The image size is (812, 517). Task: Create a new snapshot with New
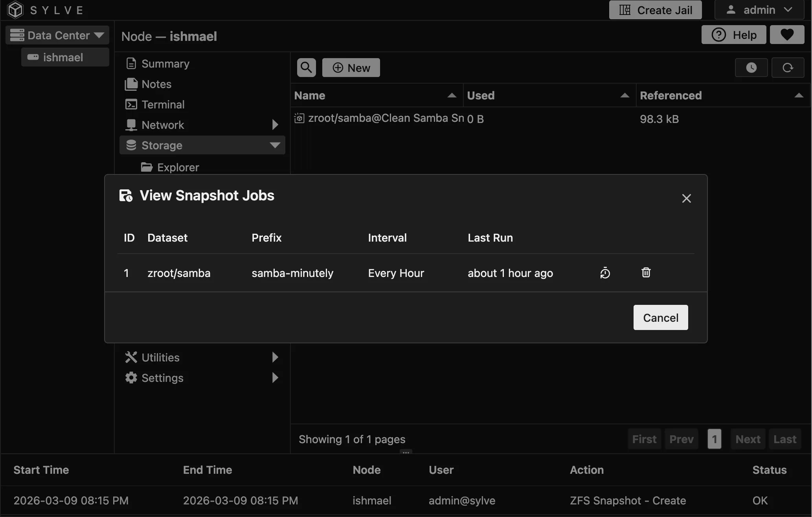(x=351, y=67)
